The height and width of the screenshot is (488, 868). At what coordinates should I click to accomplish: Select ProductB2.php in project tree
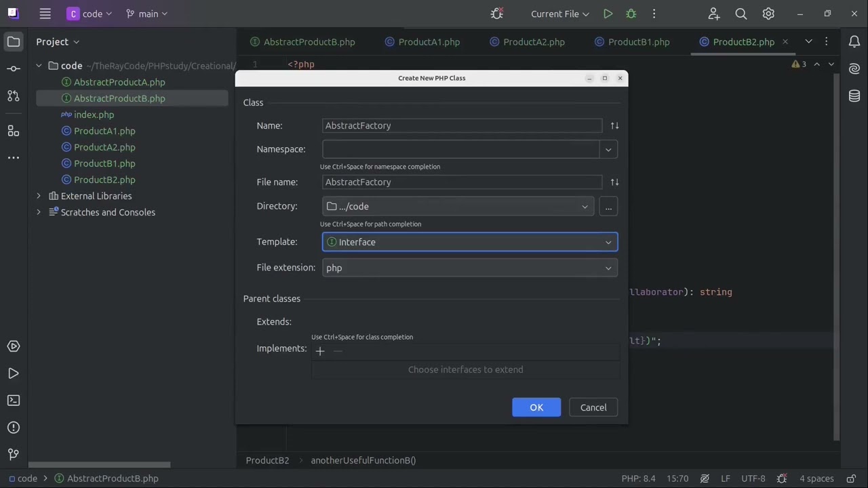[x=104, y=180]
